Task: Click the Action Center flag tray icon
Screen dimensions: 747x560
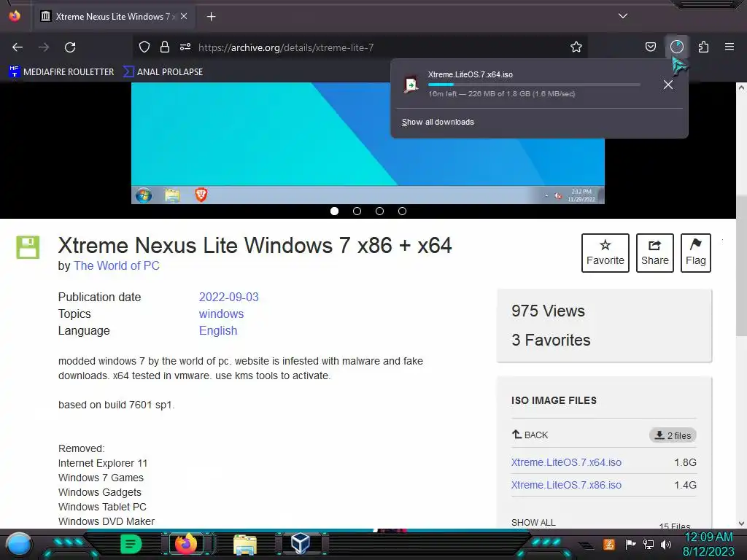Action: click(x=631, y=544)
